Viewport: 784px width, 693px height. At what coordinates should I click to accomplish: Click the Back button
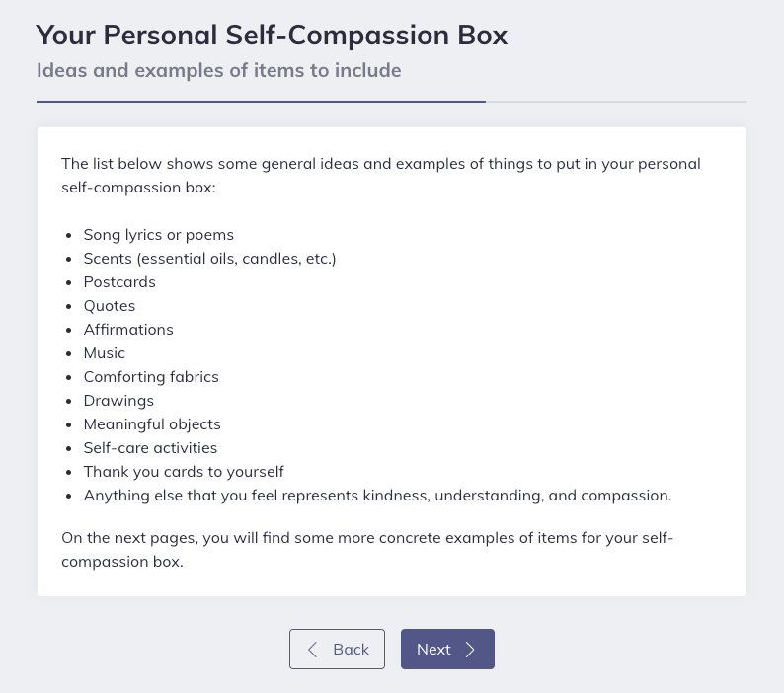[x=337, y=649]
